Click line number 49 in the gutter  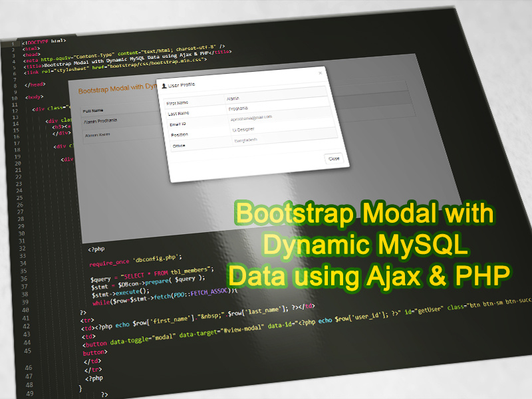[29, 394]
